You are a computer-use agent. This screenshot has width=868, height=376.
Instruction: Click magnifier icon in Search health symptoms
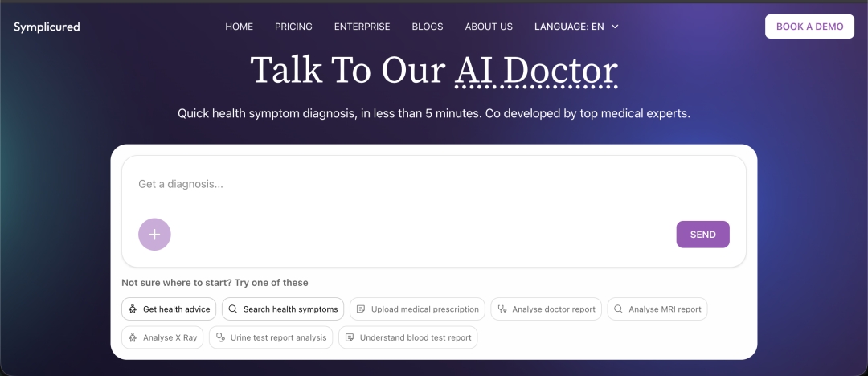coord(232,309)
